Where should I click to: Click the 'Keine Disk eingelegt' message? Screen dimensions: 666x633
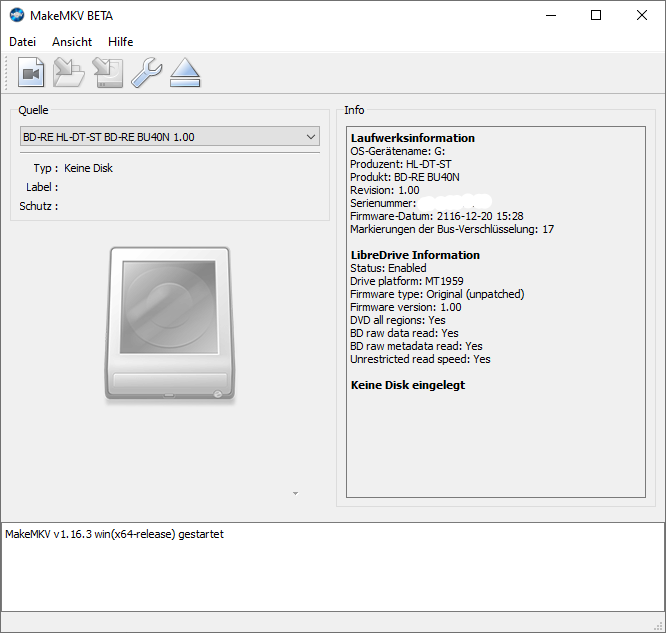(x=408, y=385)
